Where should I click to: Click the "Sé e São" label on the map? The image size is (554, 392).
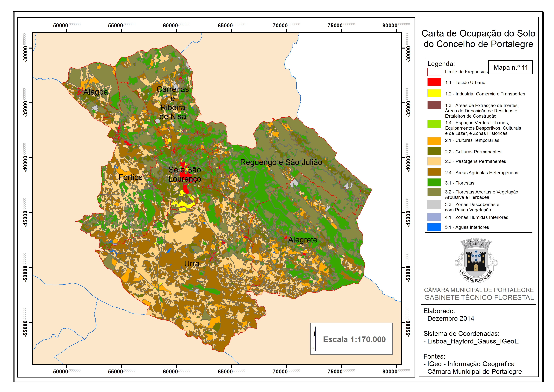tap(185, 170)
